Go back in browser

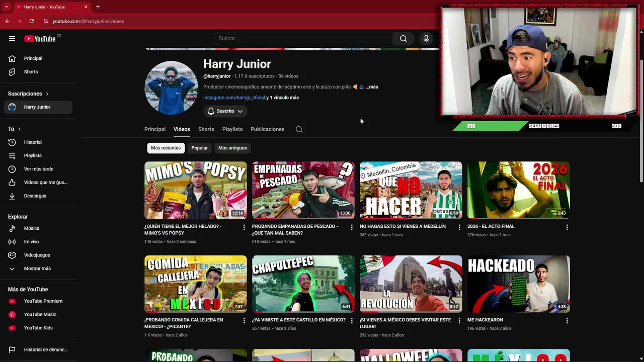coord(7,21)
